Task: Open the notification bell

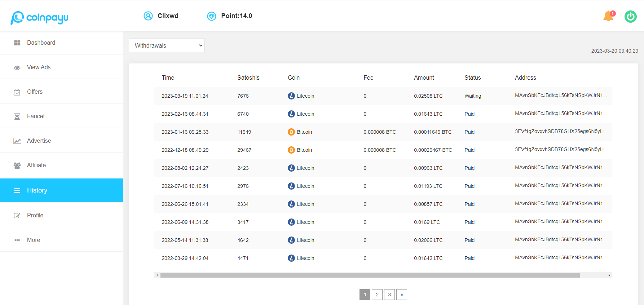Action: [x=609, y=16]
